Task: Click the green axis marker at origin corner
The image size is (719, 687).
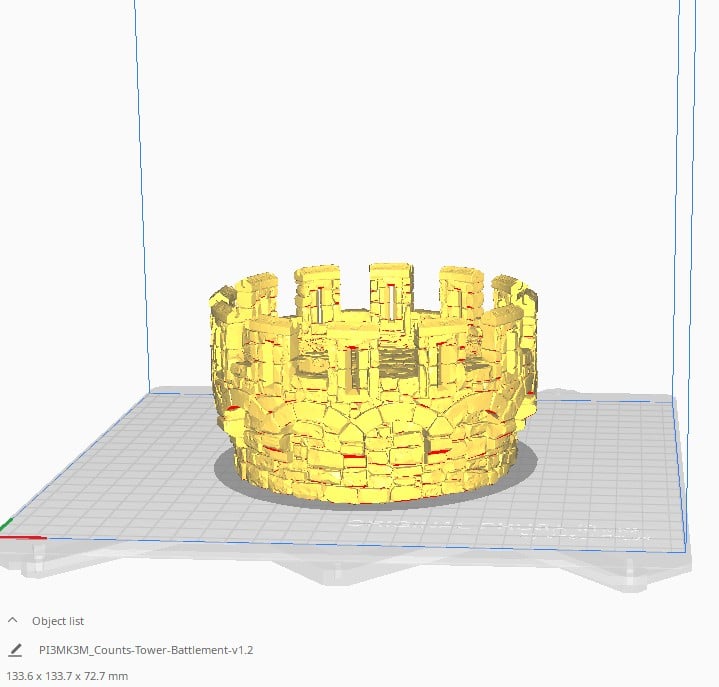Action: click(6, 523)
